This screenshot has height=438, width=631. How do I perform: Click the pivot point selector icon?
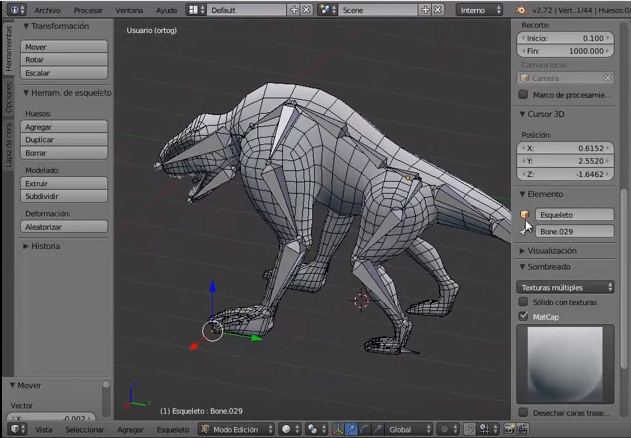(313, 429)
